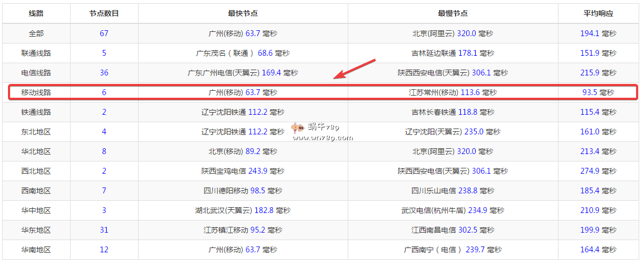
Task: Open node count 31 for 华东地区
Action: [104, 230]
